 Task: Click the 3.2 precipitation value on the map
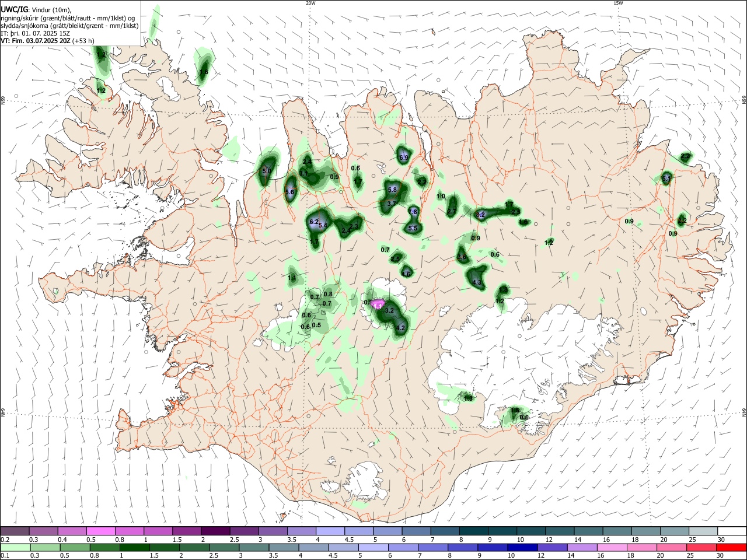click(390, 310)
